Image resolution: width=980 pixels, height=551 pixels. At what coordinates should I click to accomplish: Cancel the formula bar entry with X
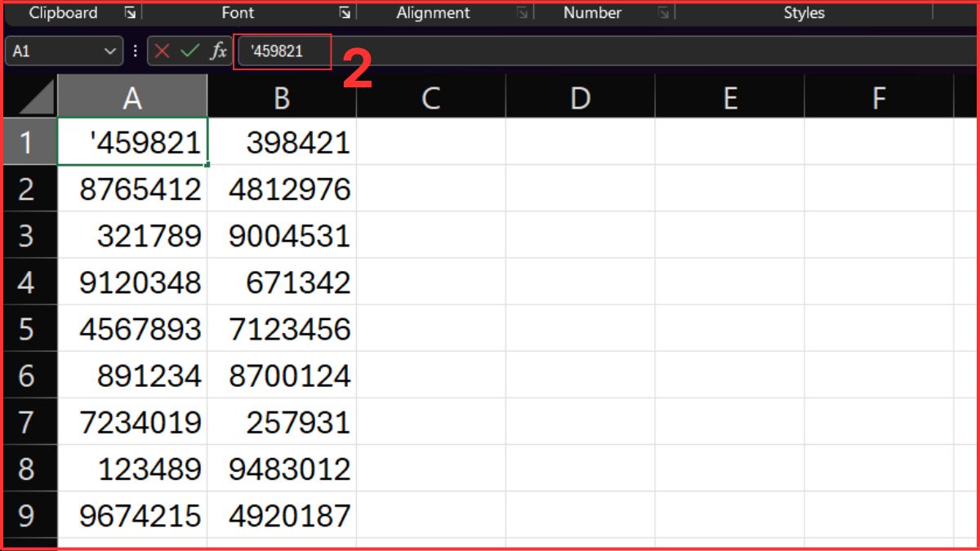(x=162, y=51)
